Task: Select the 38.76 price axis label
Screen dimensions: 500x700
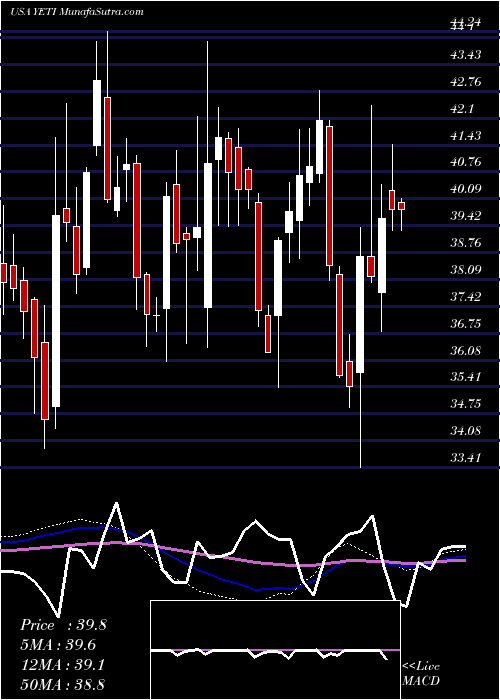Action: [466, 243]
